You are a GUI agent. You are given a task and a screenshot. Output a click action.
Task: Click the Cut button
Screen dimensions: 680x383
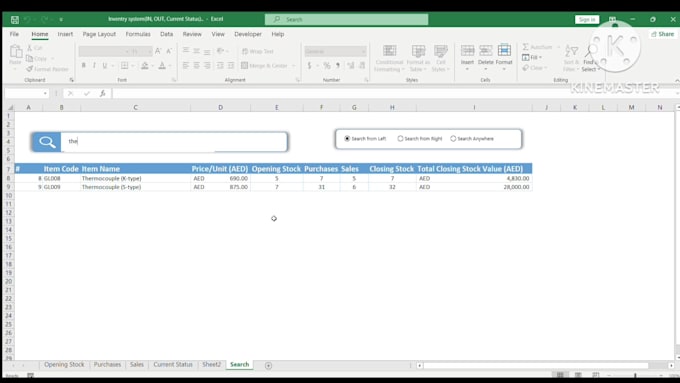tap(35, 48)
